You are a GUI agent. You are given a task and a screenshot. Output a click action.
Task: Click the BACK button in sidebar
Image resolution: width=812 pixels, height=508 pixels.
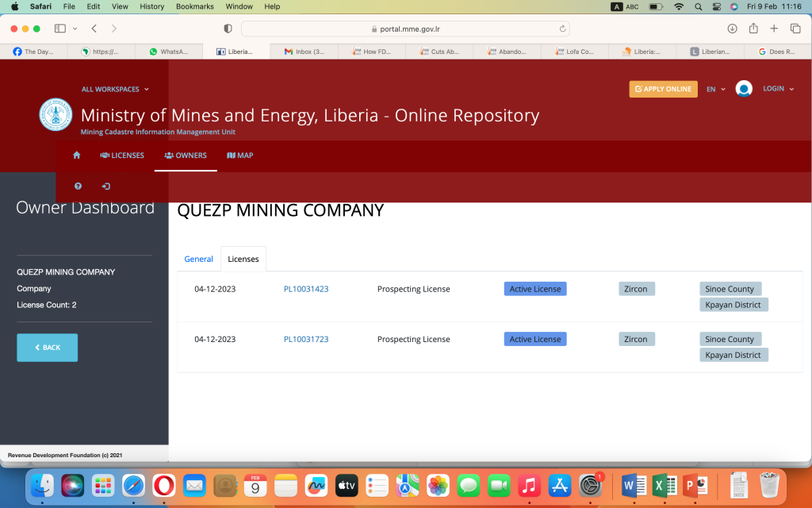click(x=48, y=348)
